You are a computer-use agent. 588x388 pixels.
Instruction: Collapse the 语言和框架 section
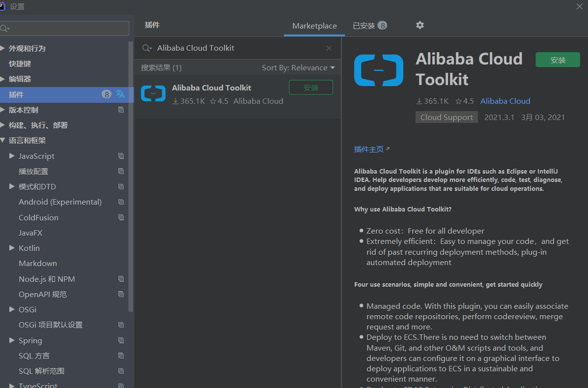click(2, 140)
